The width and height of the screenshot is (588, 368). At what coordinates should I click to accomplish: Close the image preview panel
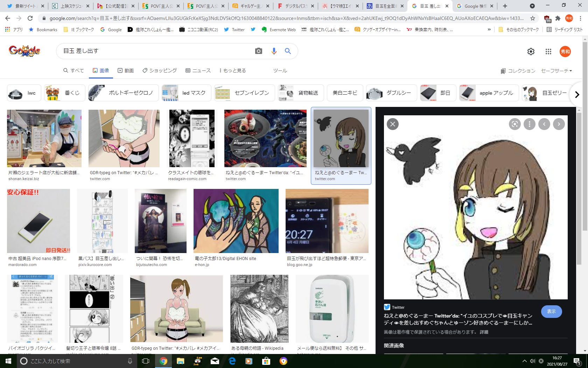(x=393, y=124)
